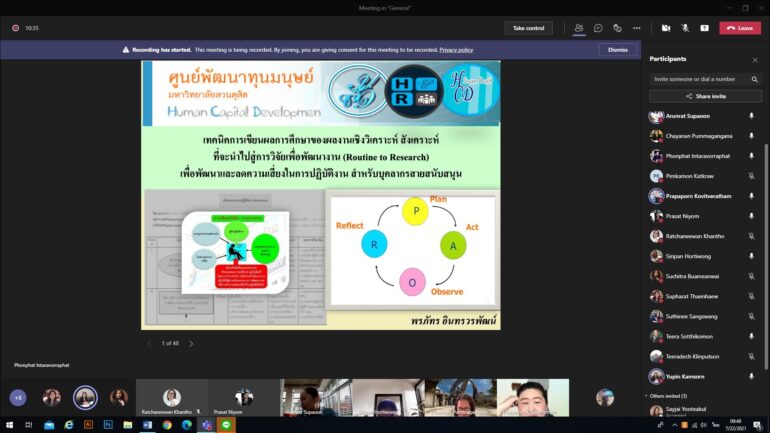Click Supharat Thamhaew's muted mic icon
770x433 pixels.
tap(751, 296)
